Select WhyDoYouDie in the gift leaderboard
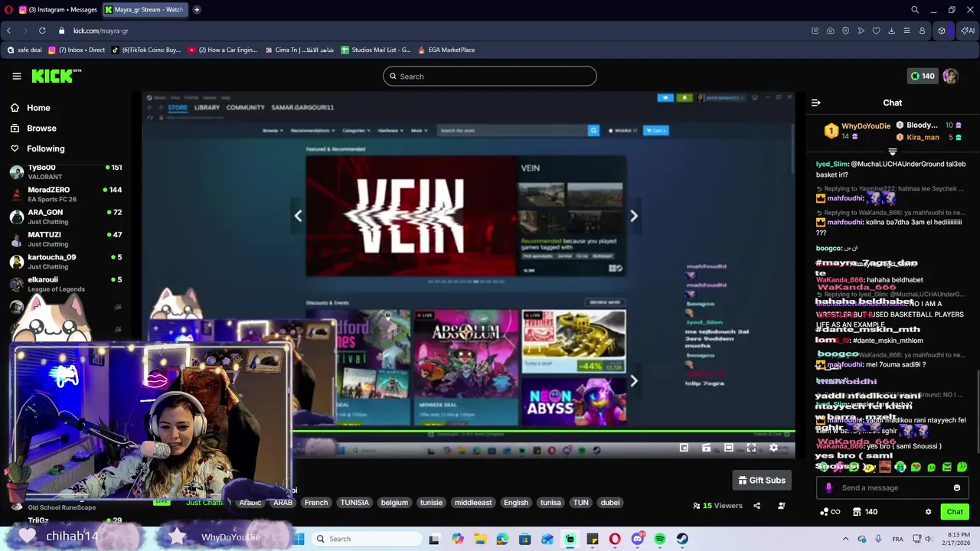Viewport: 980px width, 551px height. [866, 126]
